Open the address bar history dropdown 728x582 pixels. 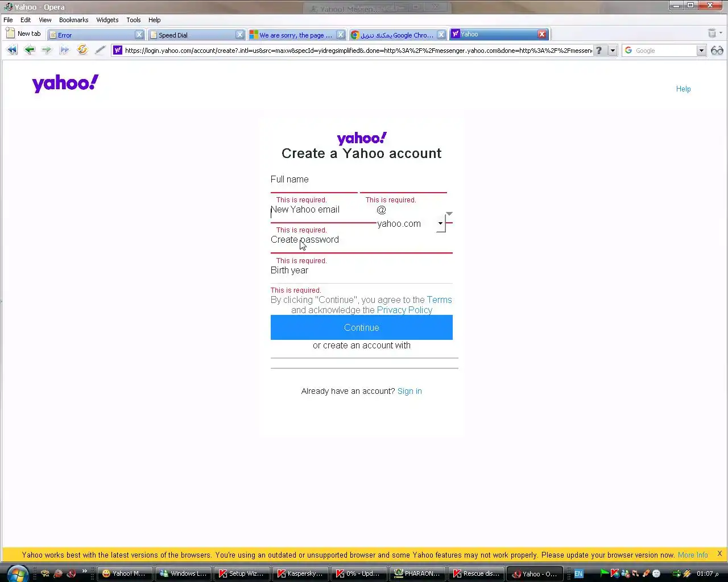pyautogui.click(x=613, y=51)
